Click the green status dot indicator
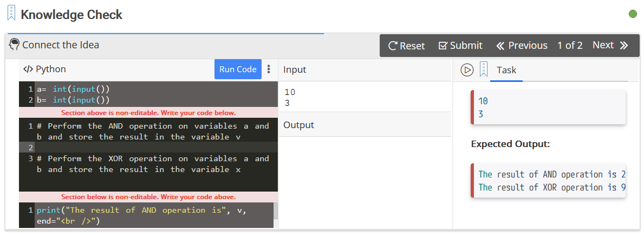 (x=633, y=14)
